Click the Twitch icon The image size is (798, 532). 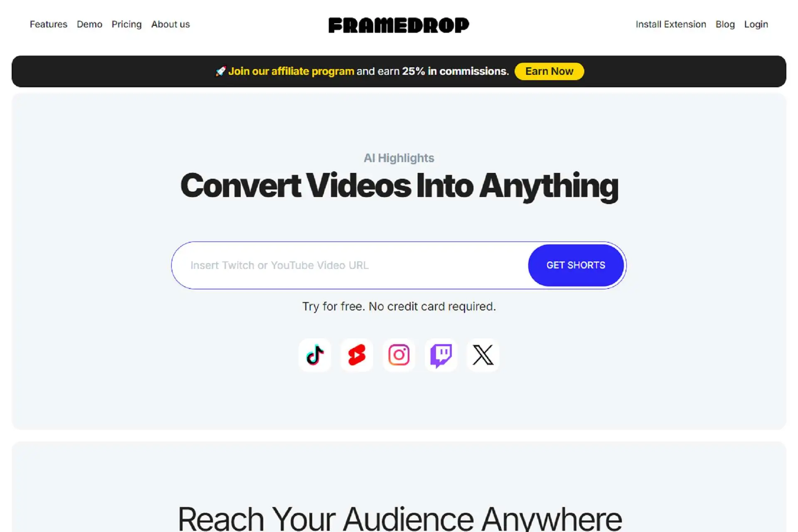point(441,355)
